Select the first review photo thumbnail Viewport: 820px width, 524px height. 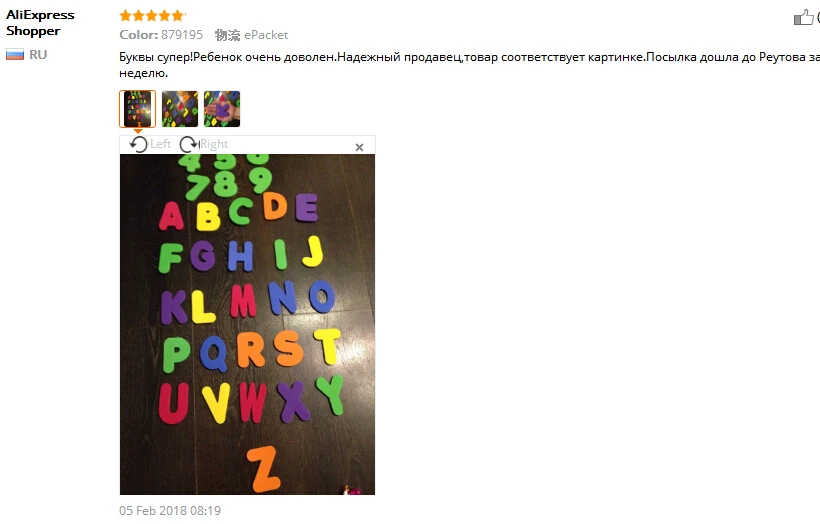tap(138, 109)
